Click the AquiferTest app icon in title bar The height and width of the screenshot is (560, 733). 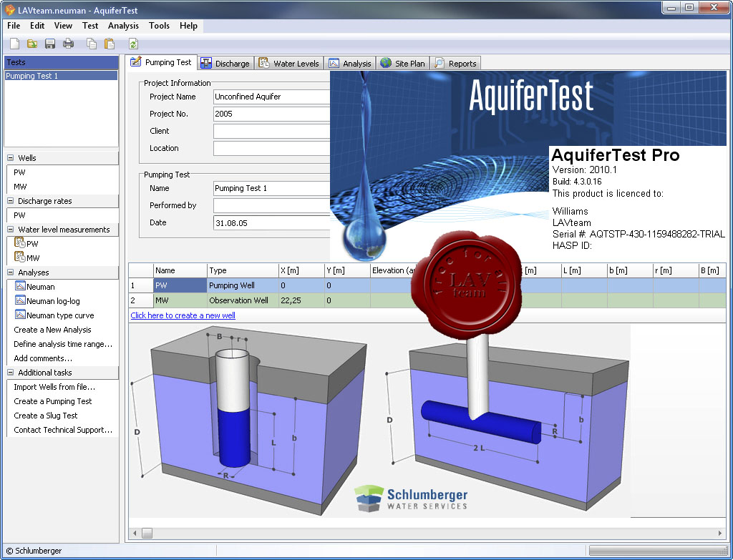[10, 10]
